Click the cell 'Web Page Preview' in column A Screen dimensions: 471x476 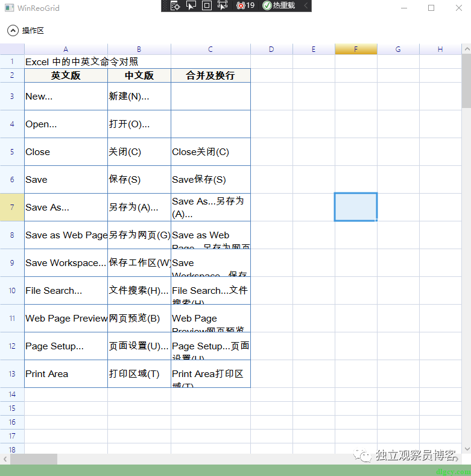point(66,319)
